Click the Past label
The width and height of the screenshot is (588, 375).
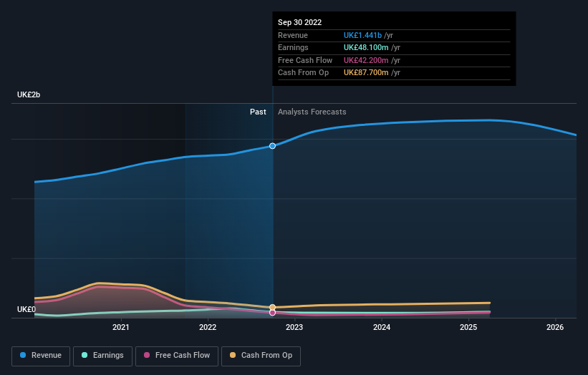point(258,112)
